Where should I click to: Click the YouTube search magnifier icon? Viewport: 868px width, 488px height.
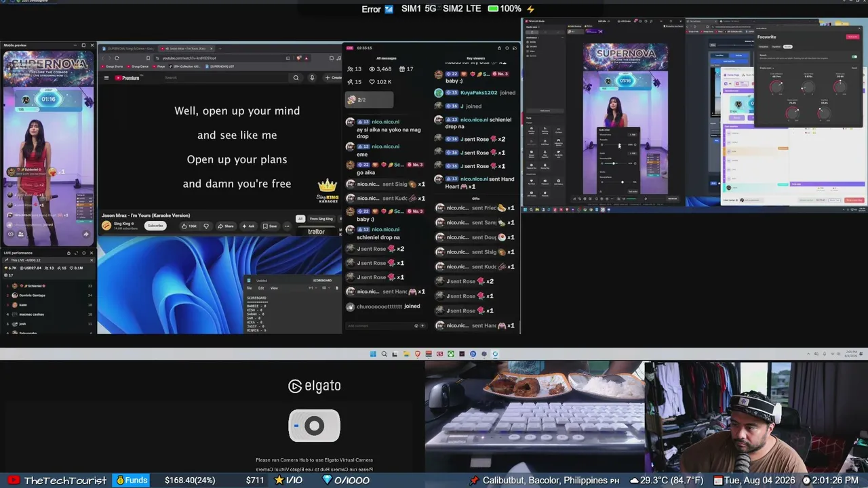(x=296, y=78)
